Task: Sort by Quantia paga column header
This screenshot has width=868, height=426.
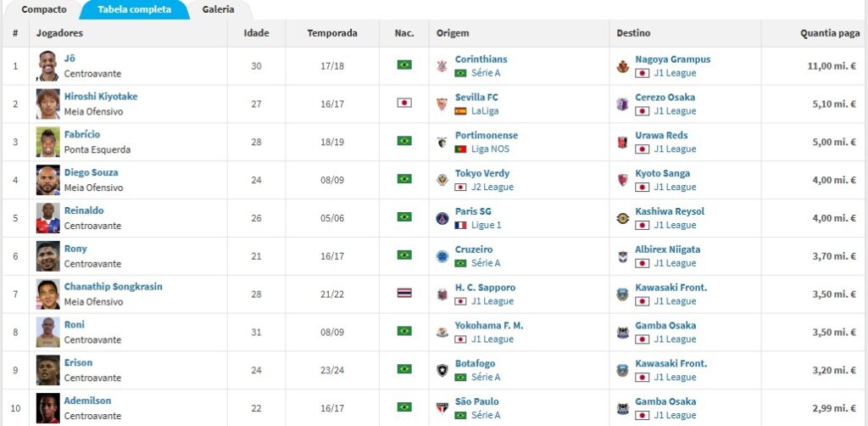Action: pos(830,33)
